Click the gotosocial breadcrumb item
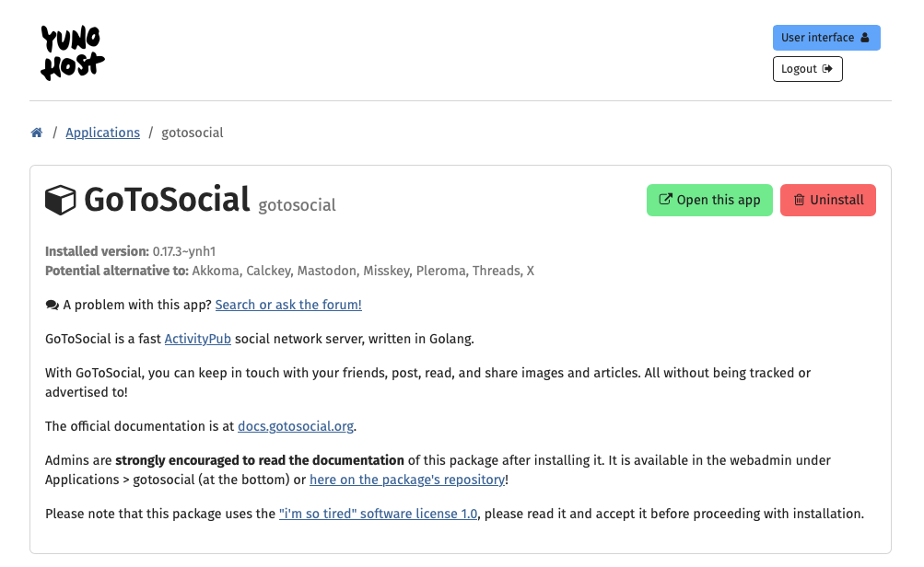Image resolution: width=924 pixels, height=567 pixels. coord(193,133)
